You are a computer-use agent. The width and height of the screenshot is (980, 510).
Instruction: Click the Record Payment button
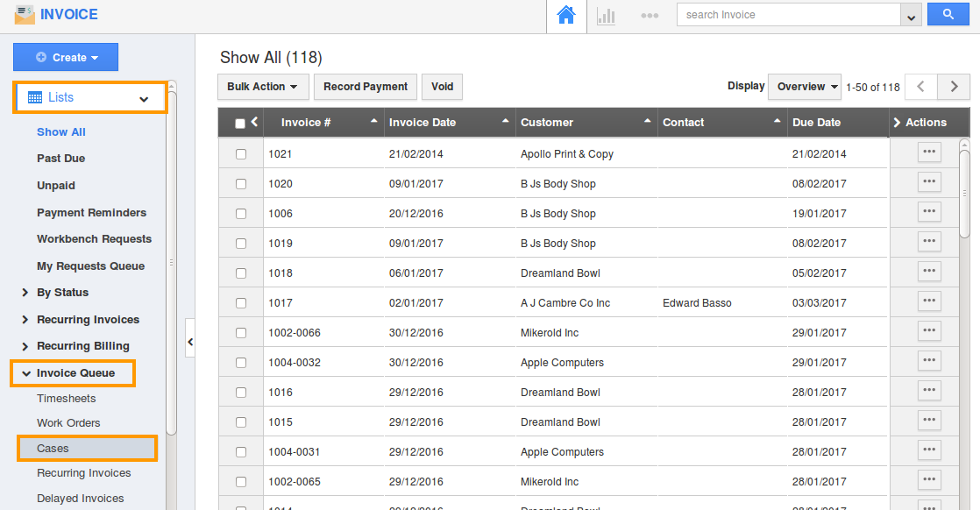pos(365,87)
